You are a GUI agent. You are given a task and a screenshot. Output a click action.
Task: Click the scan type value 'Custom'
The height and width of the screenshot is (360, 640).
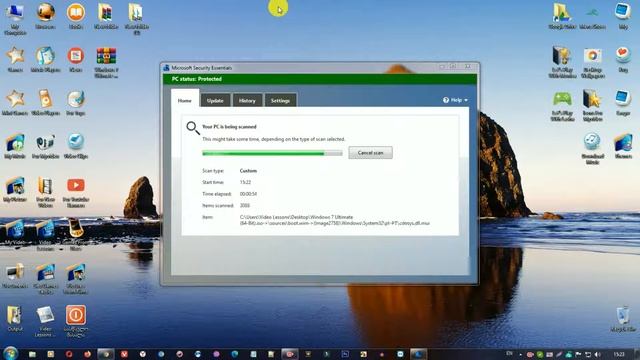248,171
